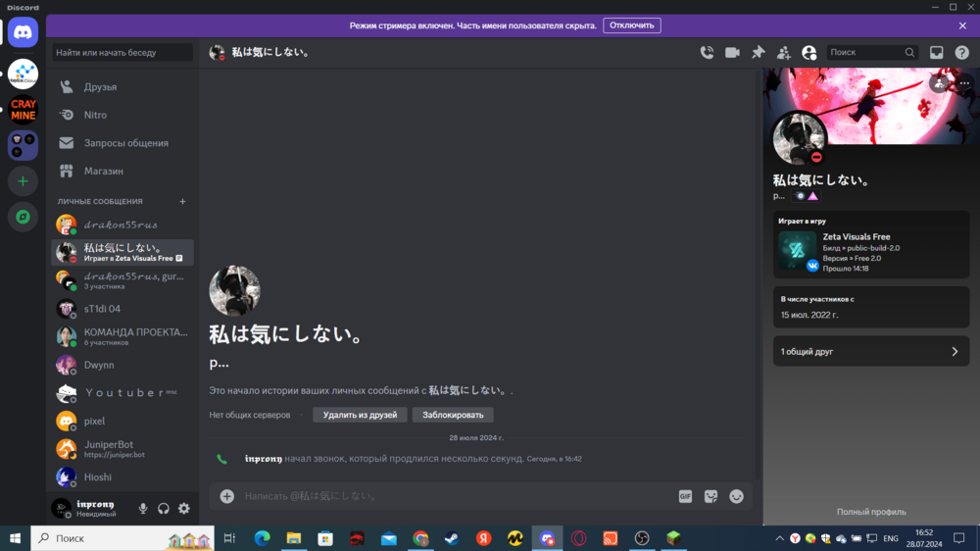Mute the microphone in the user panel

point(143,509)
